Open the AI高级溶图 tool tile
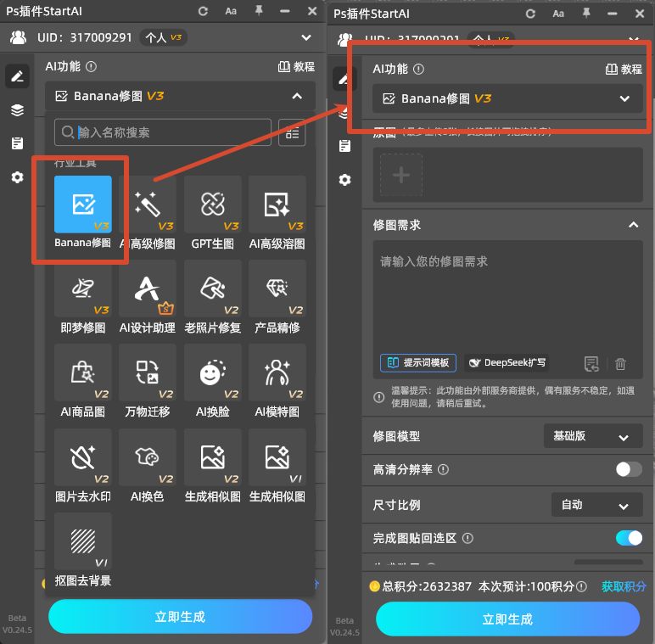Viewport: 655px width, 644px height. 277,204
